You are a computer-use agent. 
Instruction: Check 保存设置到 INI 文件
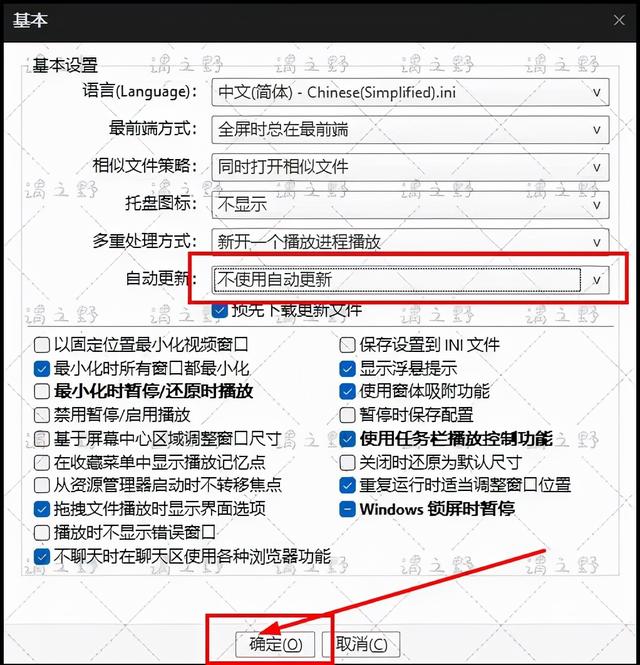[347, 345]
